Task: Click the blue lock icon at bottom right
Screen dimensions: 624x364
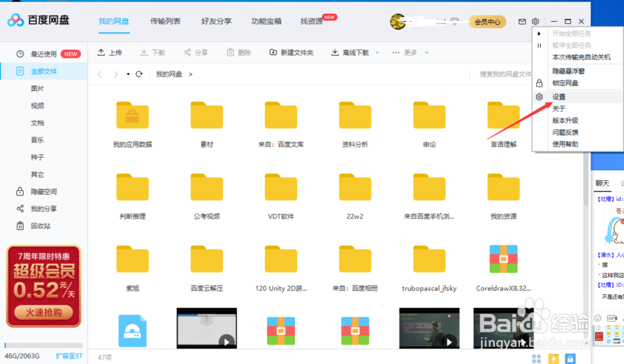Action: point(570,358)
